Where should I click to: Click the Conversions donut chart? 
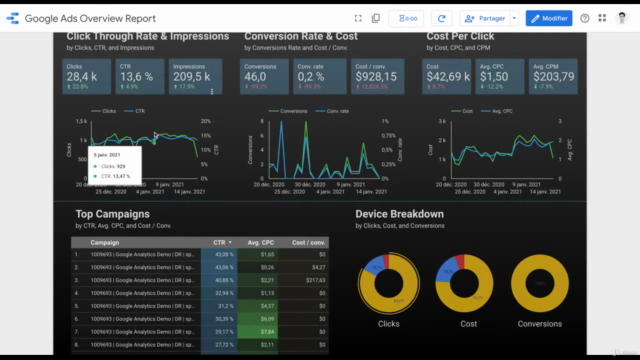[x=540, y=283]
